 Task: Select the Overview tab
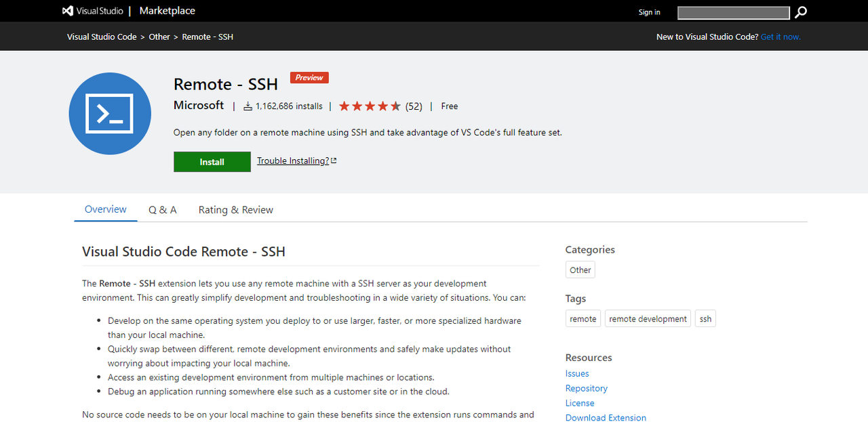coord(106,209)
